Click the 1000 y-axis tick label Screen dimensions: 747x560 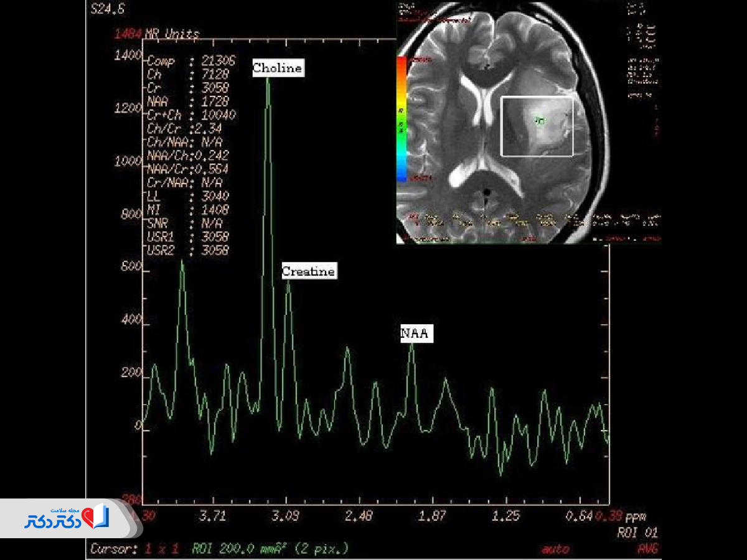coord(129,162)
